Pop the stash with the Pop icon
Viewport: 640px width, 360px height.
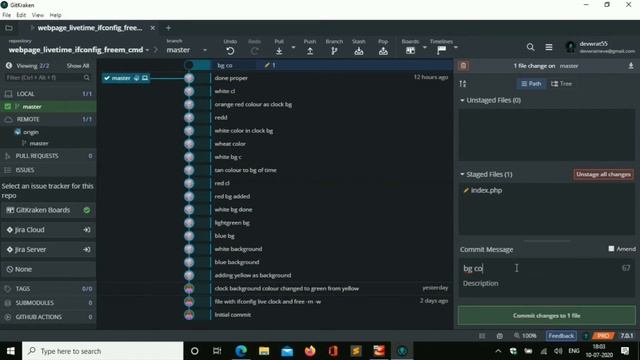[383, 51]
